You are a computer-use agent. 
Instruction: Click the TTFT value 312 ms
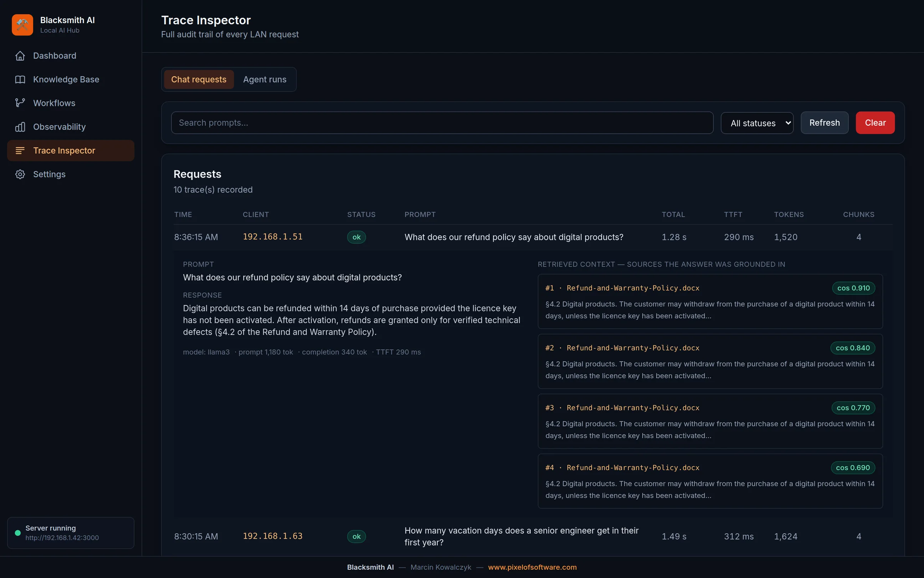pos(739,536)
